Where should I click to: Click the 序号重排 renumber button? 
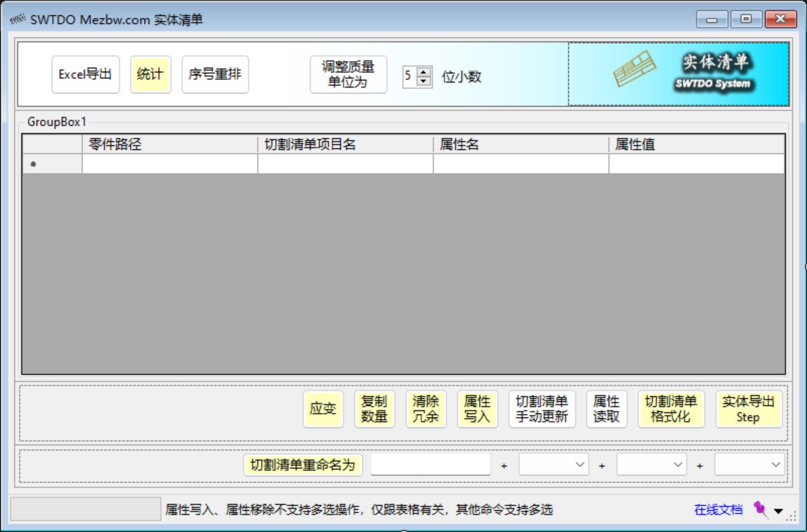(215, 75)
